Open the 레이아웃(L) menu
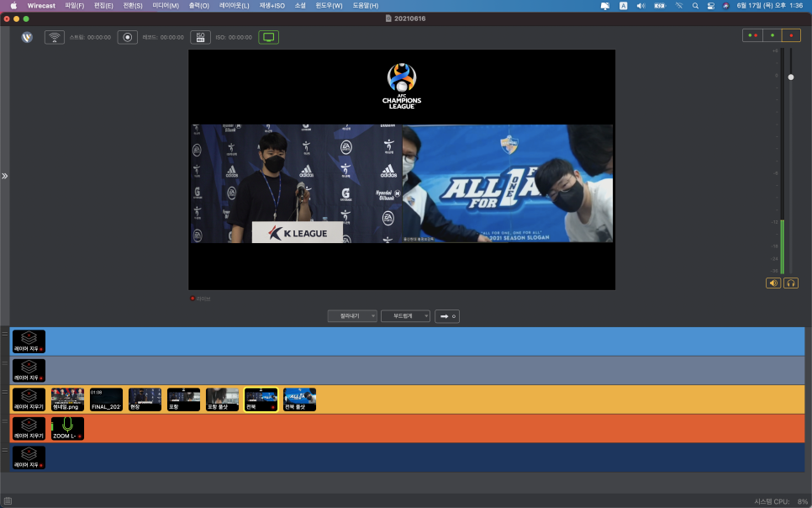 (234, 6)
